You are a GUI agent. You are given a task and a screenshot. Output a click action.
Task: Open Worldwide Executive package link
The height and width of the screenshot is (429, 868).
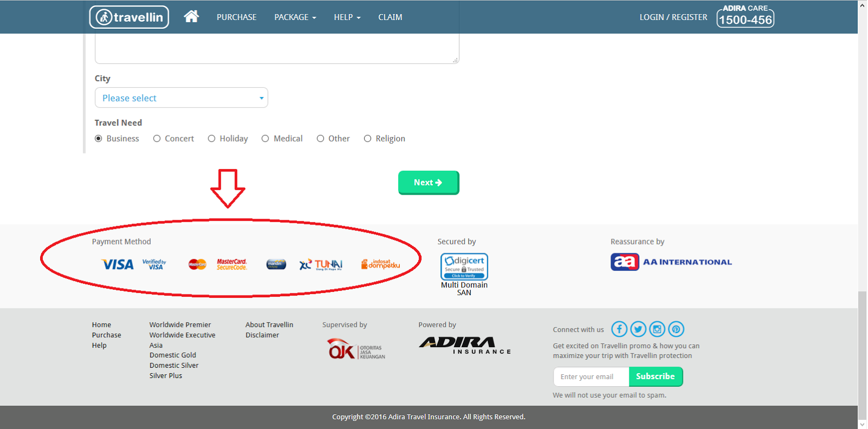click(182, 335)
